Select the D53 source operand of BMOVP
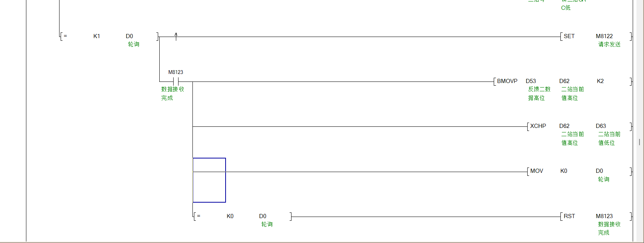The width and height of the screenshot is (644, 243). coord(531,81)
